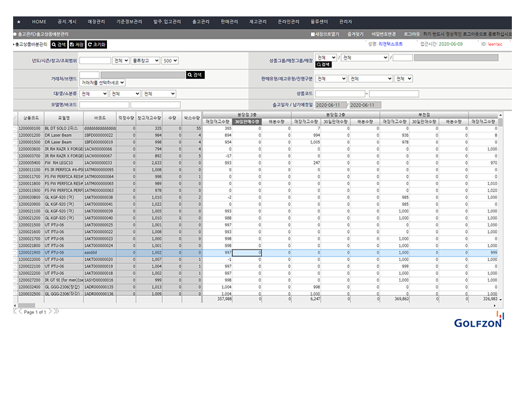
Task: Click the 비밀번호변경 link
Action: [383, 33]
